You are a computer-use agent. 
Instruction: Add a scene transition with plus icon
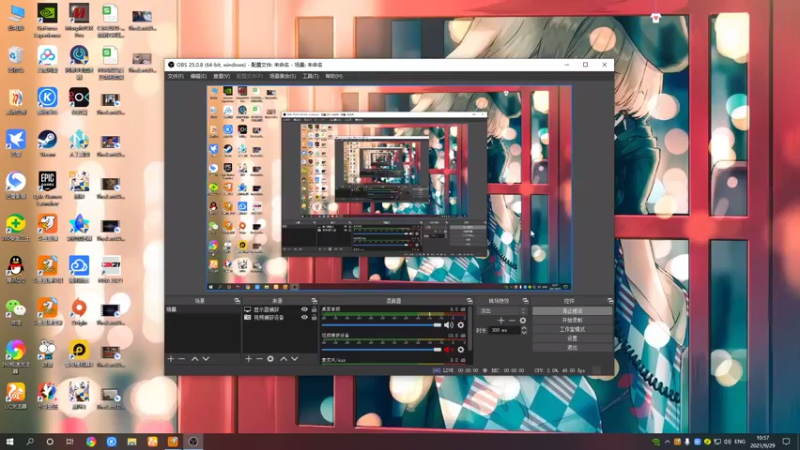(x=501, y=320)
